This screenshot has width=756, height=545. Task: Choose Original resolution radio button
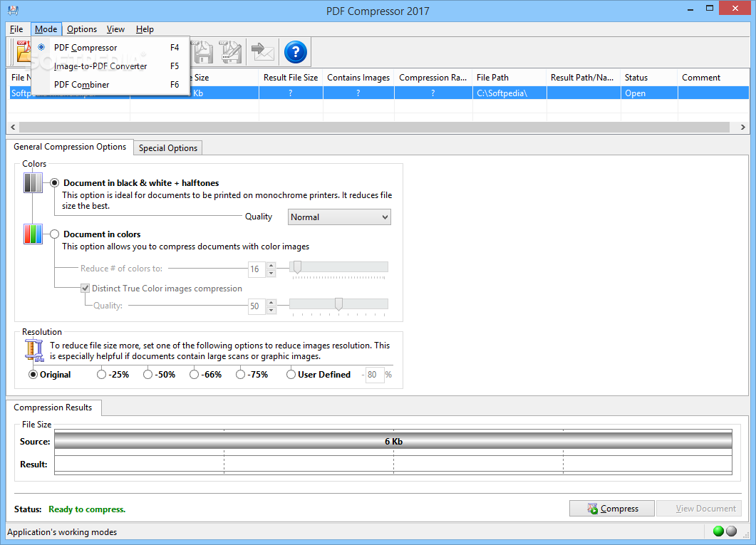click(x=33, y=375)
